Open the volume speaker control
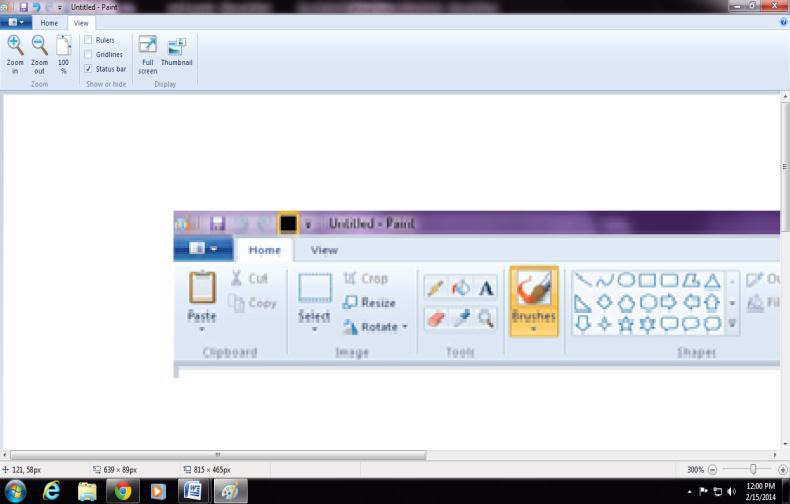 click(x=732, y=491)
